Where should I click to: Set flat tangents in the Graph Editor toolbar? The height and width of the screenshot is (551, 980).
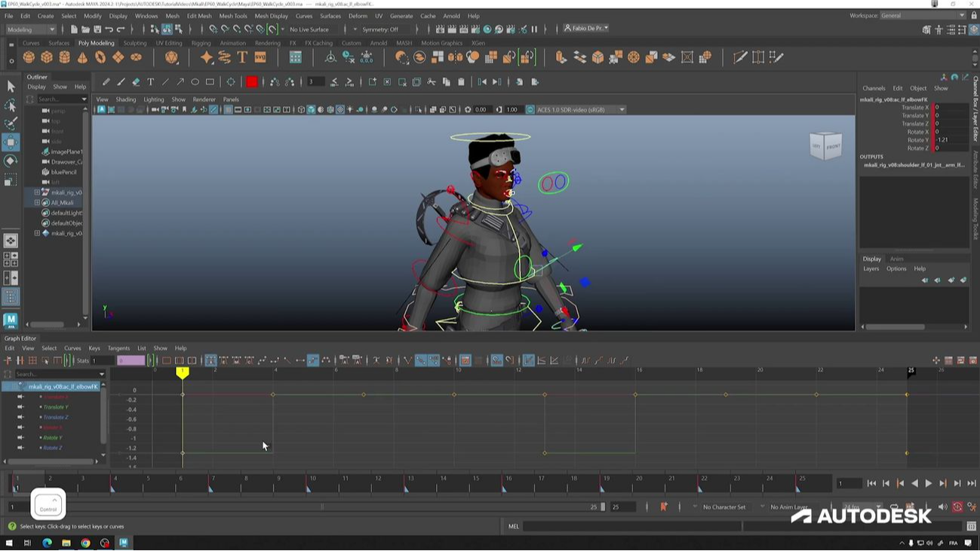[x=300, y=360]
